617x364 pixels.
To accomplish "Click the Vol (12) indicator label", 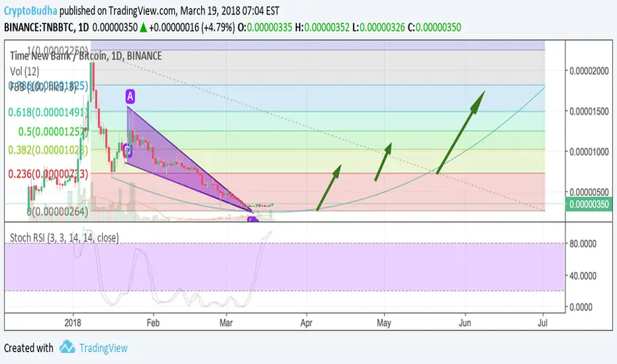I will (x=24, y=71).
